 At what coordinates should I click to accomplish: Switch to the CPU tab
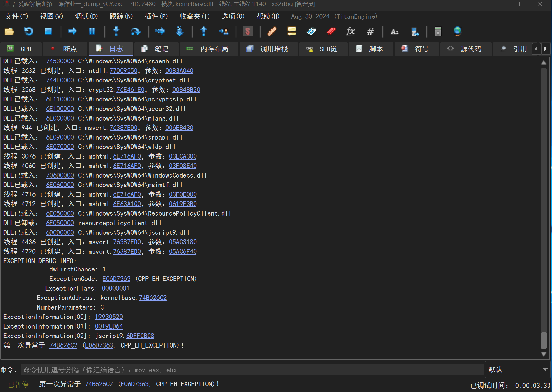21,49
